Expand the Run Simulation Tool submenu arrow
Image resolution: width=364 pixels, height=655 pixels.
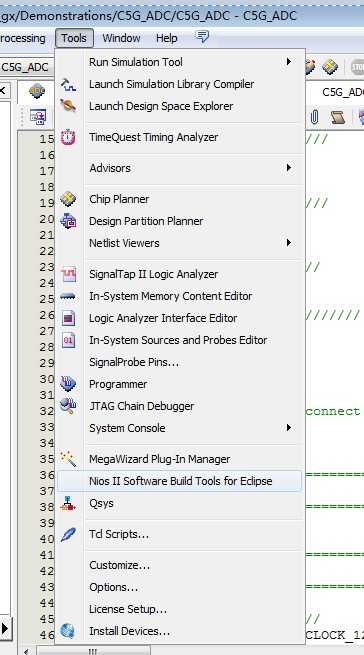(x=288, y=62)
